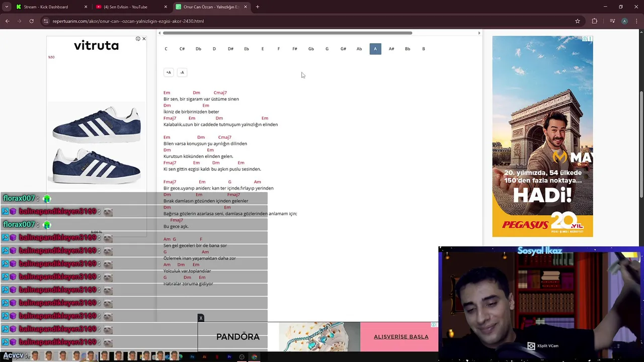Click the horizontal scrollbar above the keys

click(x=287, y=33)
